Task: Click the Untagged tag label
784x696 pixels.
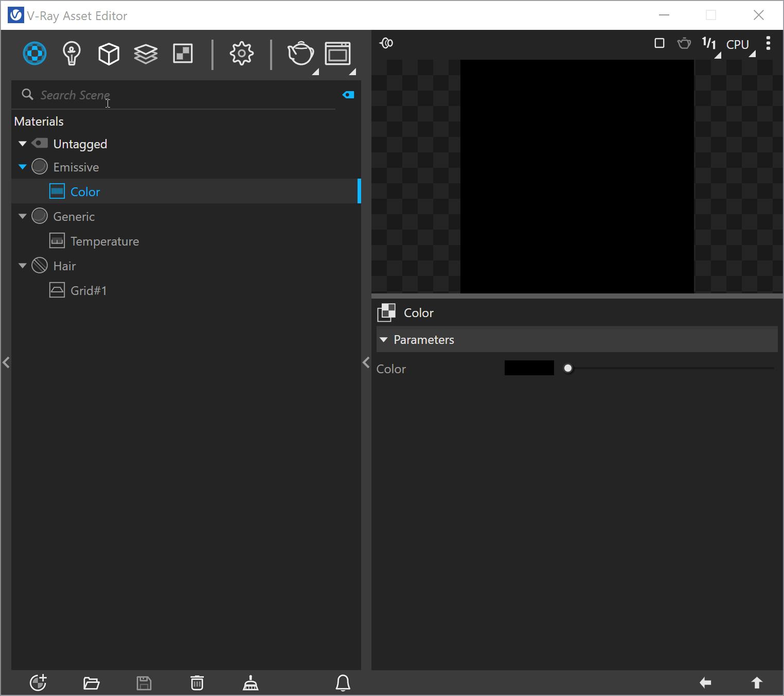Action: click(80, 144)
